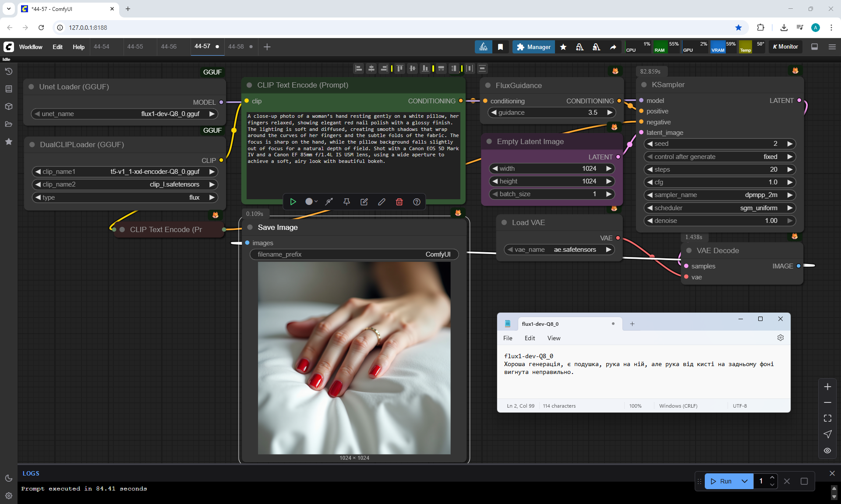This screenshot has height=504, width=841.
Task: Toggle link visibility eye icon
Action: [x=827, y=450]
